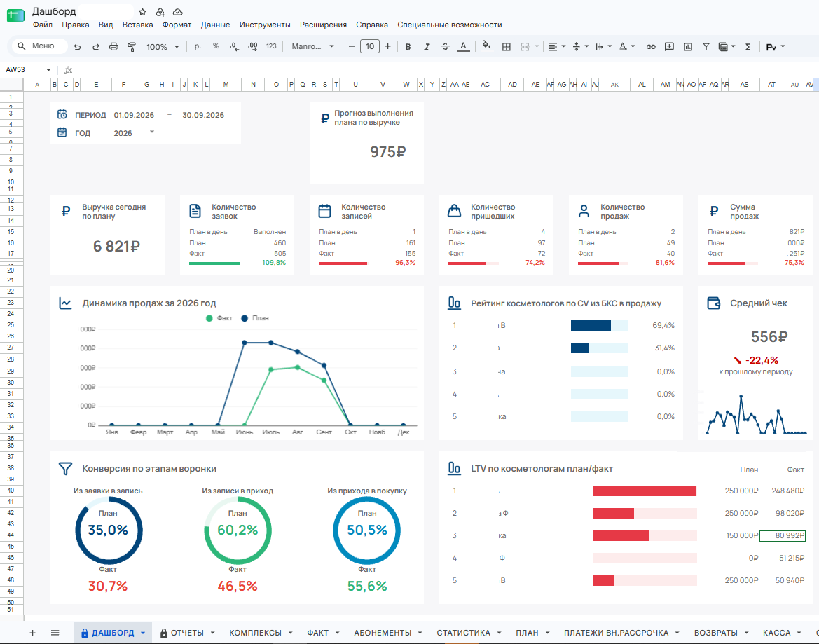The image size is (819, 644).
Task: Star this spreadsheet document
Action: [143, 11]
